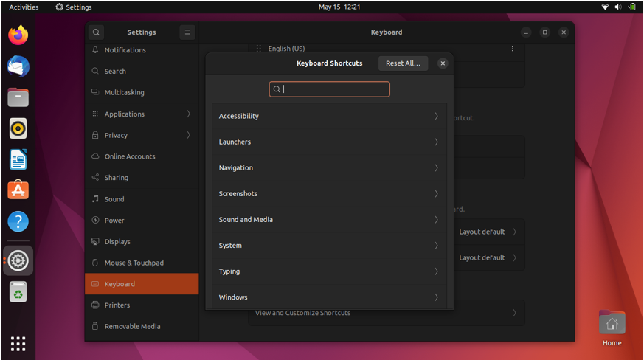Open the Windows shortcuts category
The height and width of the screenshot is (360, 644).
click(x=329, y=297)
